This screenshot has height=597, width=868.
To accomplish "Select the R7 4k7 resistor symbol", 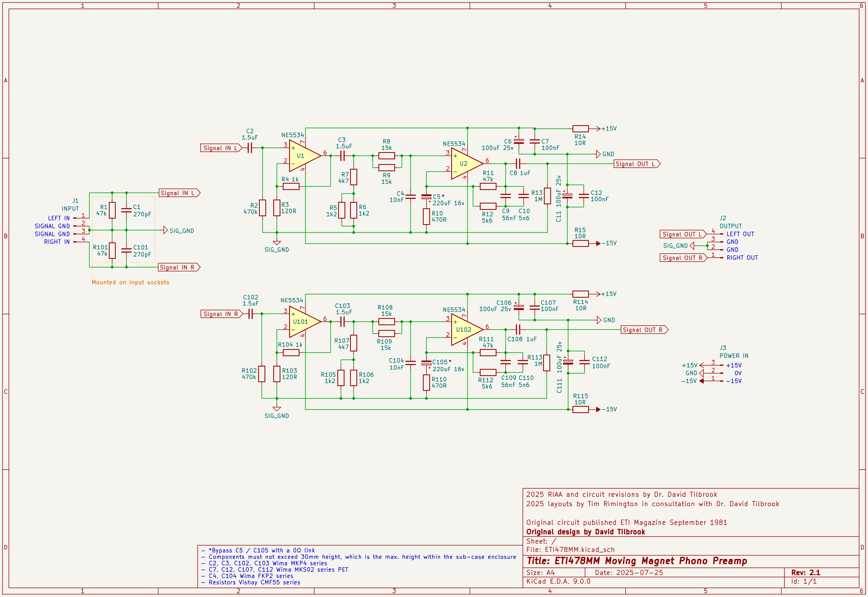I will pyautogui.click(x=354, y=177).
